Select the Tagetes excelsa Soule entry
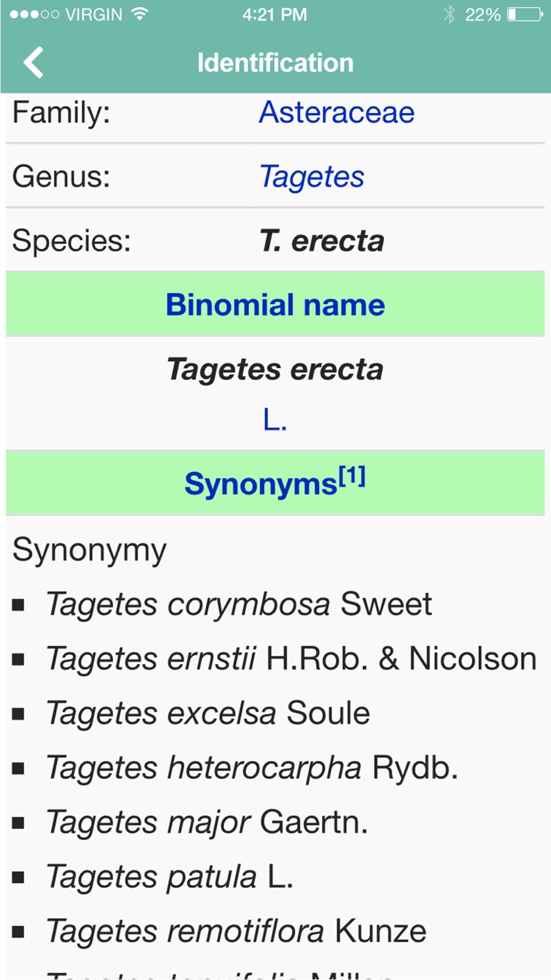 click(x=208, y=713)
